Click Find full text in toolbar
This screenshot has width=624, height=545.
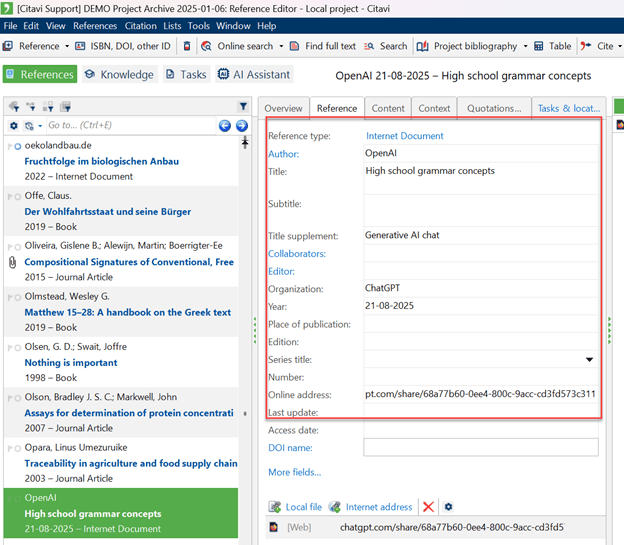click(323, 46)
